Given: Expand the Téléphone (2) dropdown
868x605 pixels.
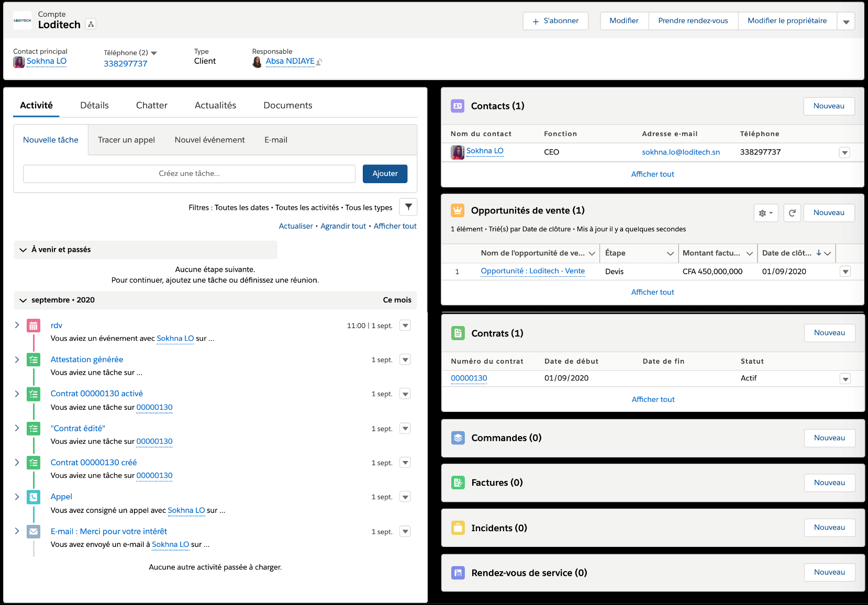Looking at the screenshot, I should point(153,52).
